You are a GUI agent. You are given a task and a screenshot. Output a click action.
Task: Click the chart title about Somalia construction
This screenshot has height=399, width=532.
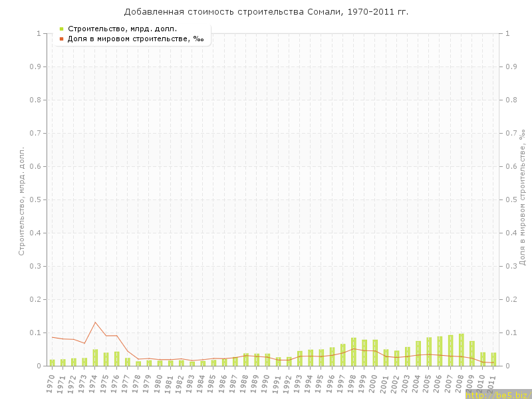click(x=266, y=12)
